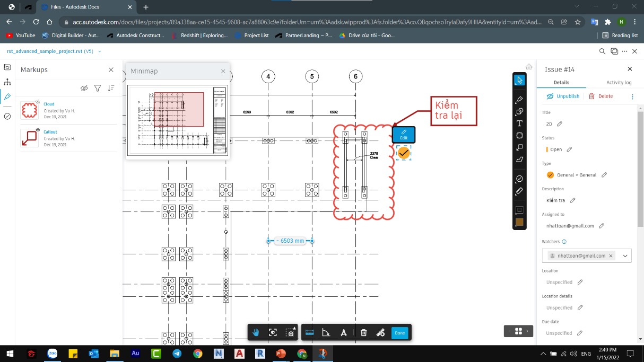Select the orange issue pin on drawing
Image resolution: width=644 pixels, height=362 pixels.
[404, 153]
